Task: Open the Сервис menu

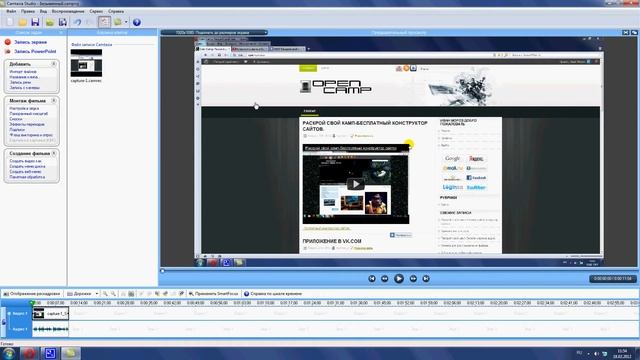Action: coord(96,11)
